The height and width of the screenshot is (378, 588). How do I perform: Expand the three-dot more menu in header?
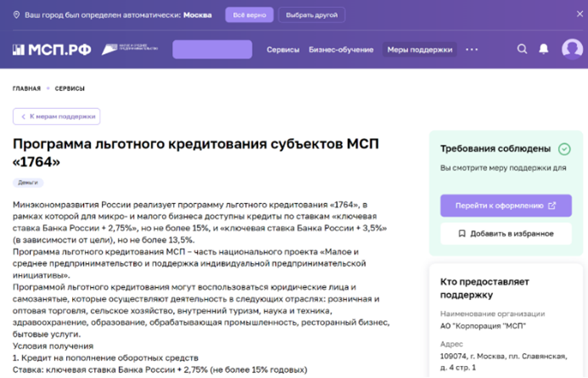click(x=473, y=49)
